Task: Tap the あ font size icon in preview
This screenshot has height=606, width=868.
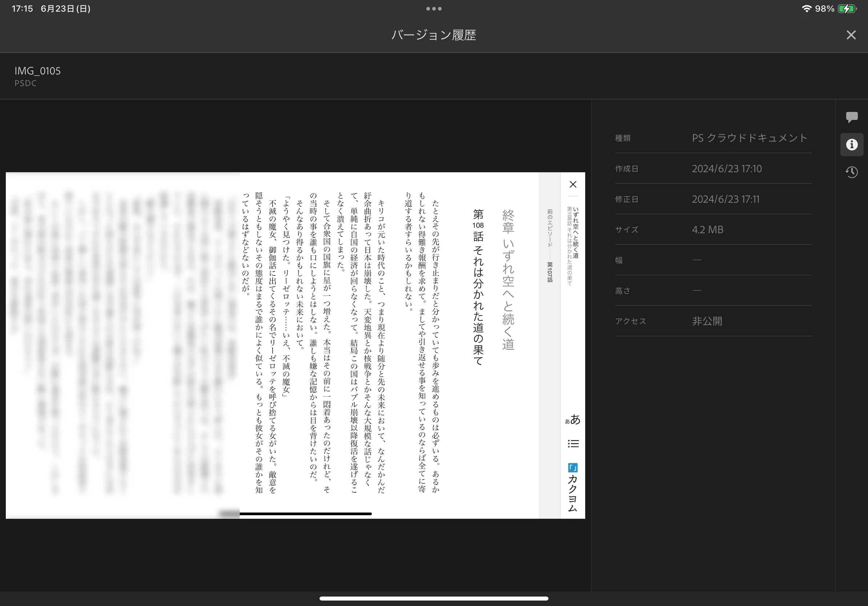Action: pos(573,419)
